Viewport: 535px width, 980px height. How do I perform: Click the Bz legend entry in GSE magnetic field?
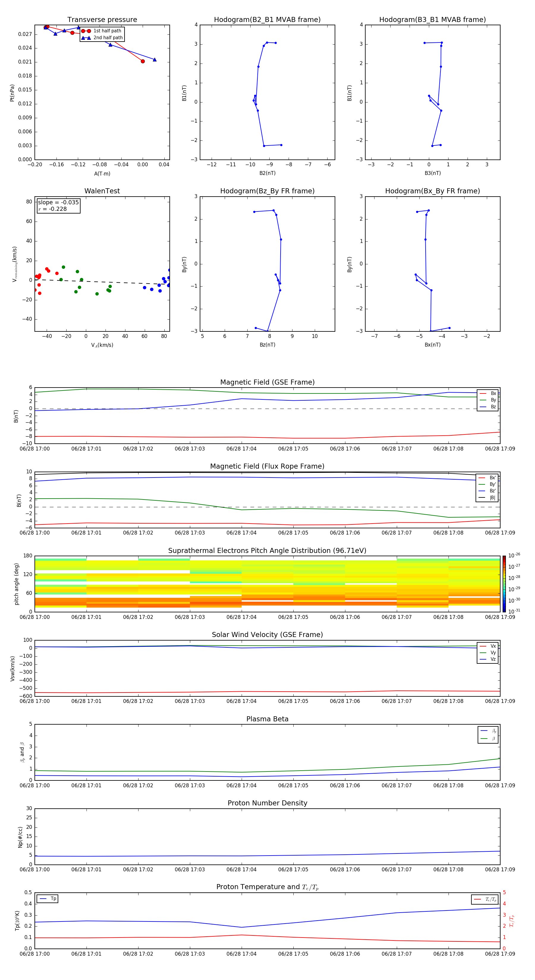[x=488, y=407]
